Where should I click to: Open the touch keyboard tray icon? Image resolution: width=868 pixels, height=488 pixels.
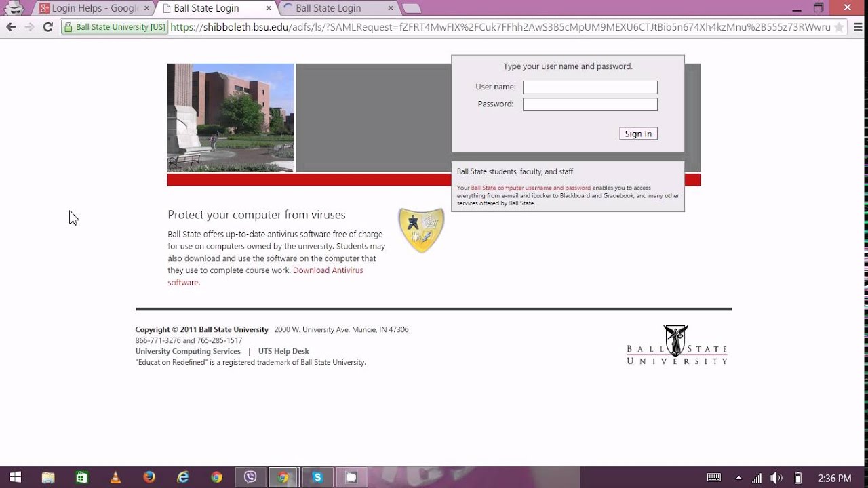point(714,478)
